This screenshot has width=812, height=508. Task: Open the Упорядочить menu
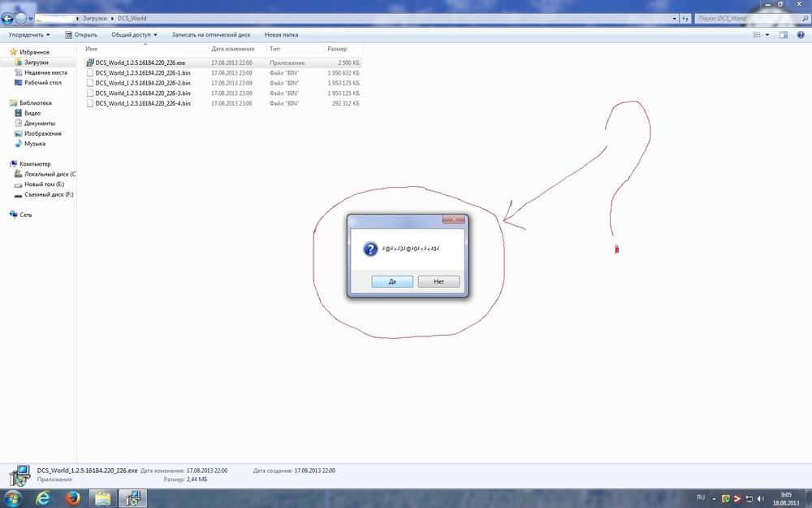[x=29, y=35]
